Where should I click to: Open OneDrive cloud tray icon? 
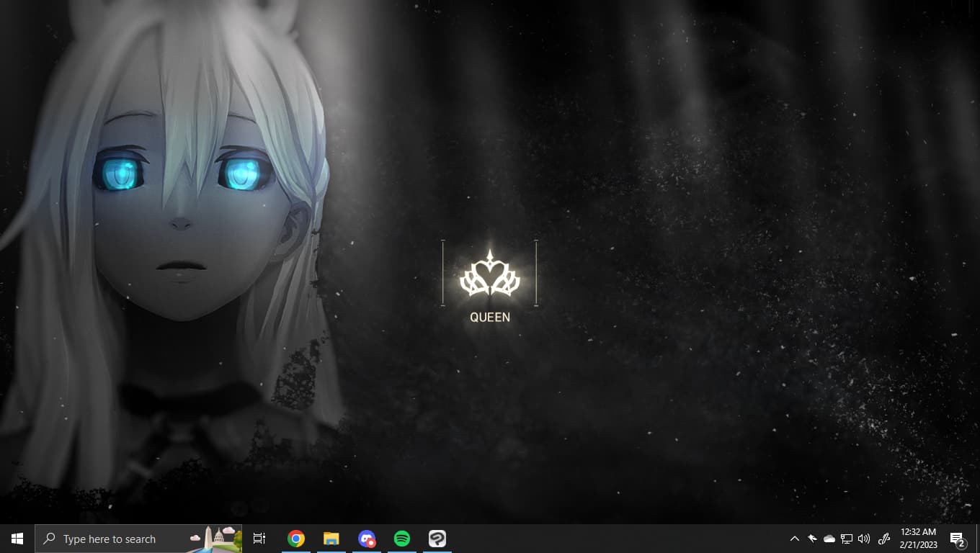click(x=829, y=539)
